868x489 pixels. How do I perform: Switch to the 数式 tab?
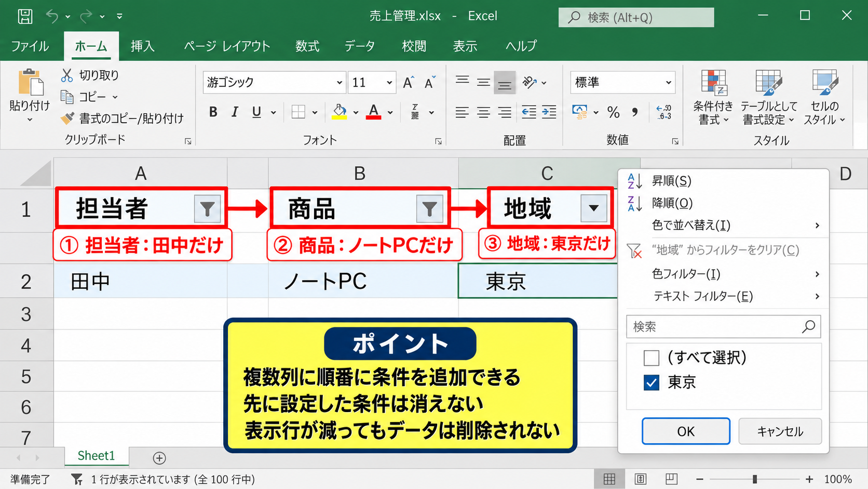307,46
